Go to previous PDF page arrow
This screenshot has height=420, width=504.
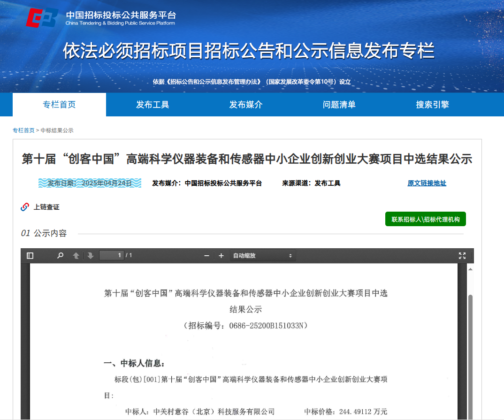click(76, 256)
